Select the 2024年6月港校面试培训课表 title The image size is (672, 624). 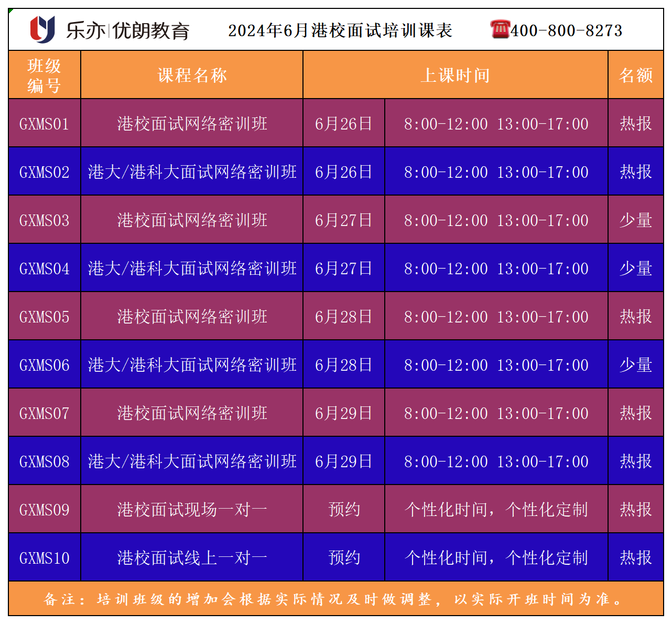point(340,30)
